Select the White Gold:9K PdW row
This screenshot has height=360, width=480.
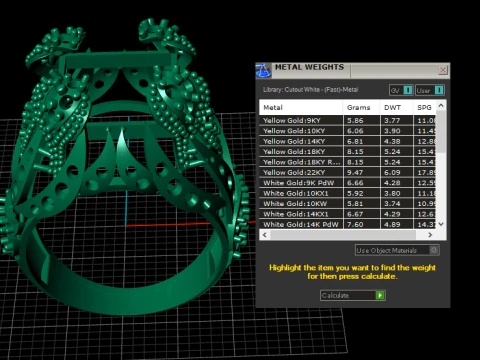point(347,183)
